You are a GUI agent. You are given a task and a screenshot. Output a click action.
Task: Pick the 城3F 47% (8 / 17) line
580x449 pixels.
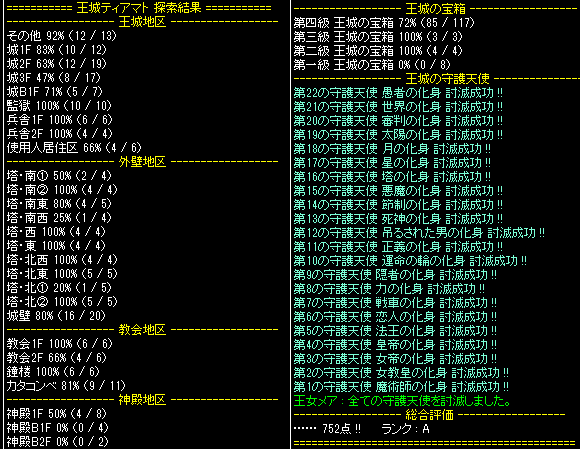(54, 78)
